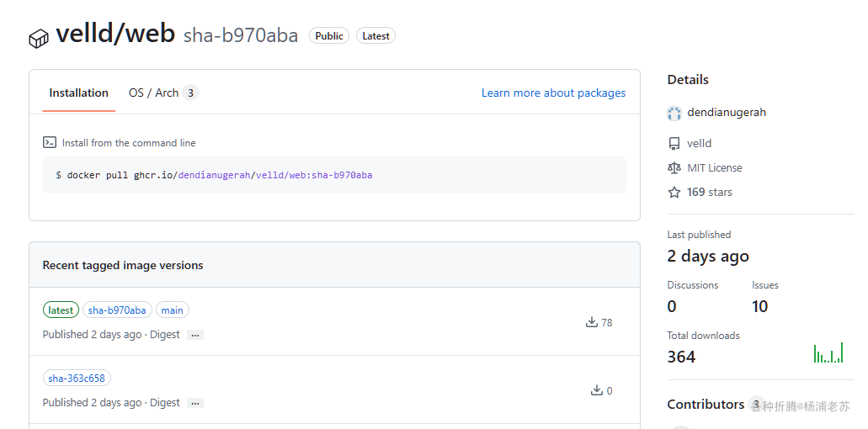Click the download icon next to 0
This screenshot has height=429, width=868.
[x=597, y=390]
